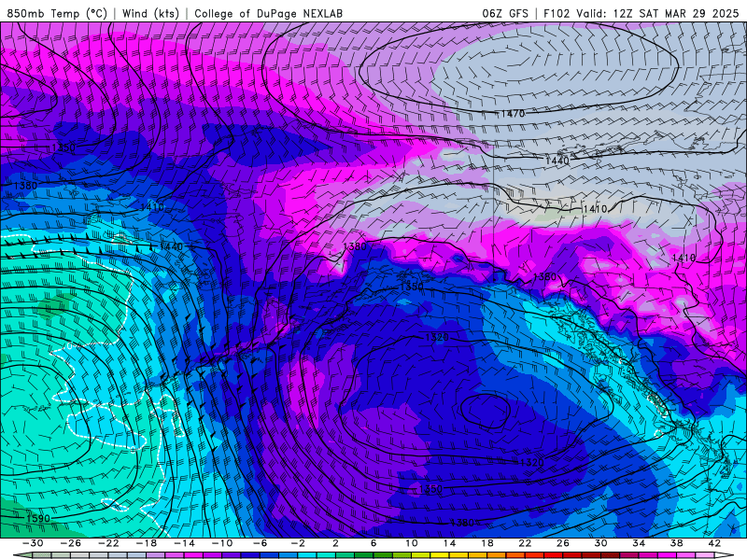
Task: Click the '0' label on the white dashed isotherm
Action: [x=69, y=346]
